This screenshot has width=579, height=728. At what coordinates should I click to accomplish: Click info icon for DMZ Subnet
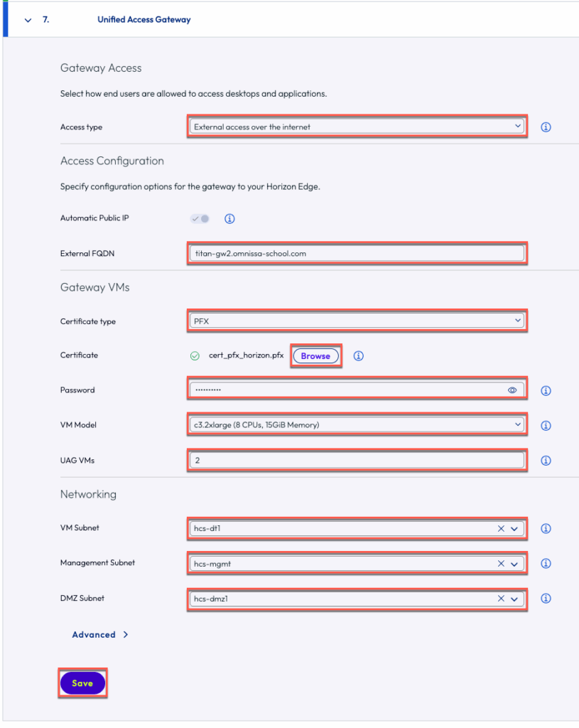pos(546,599)
